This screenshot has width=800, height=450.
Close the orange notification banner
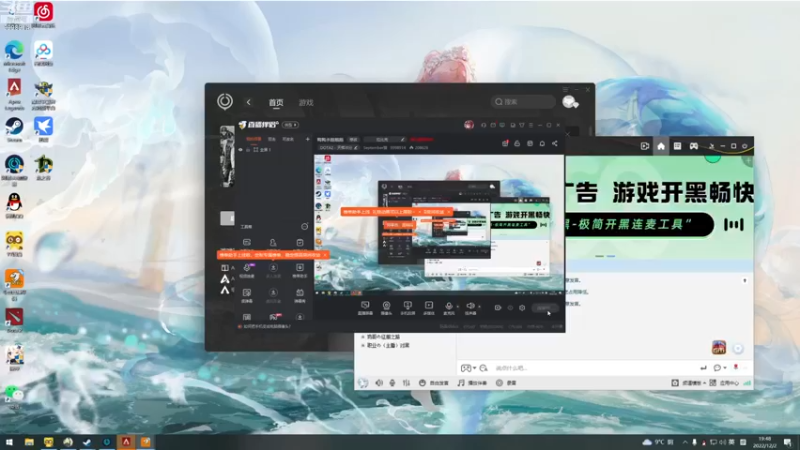[325, 255]
